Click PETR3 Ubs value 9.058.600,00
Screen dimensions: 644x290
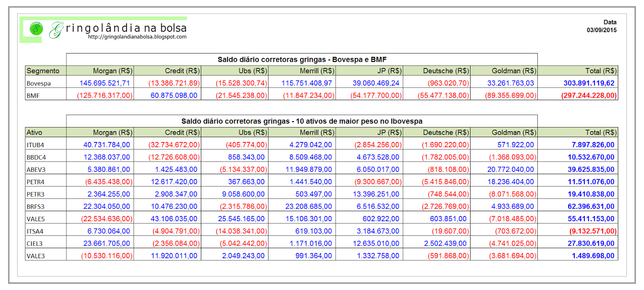(243, 194)
